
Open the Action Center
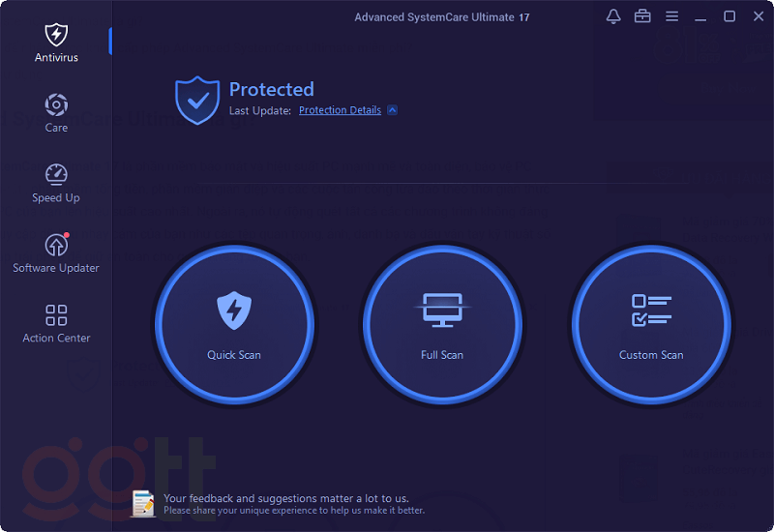(56, 323)
